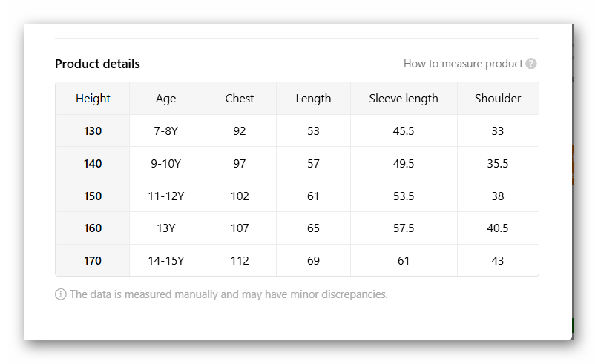
Task: Click the info icon beside the disclaimer
Action: coord(61,294)
